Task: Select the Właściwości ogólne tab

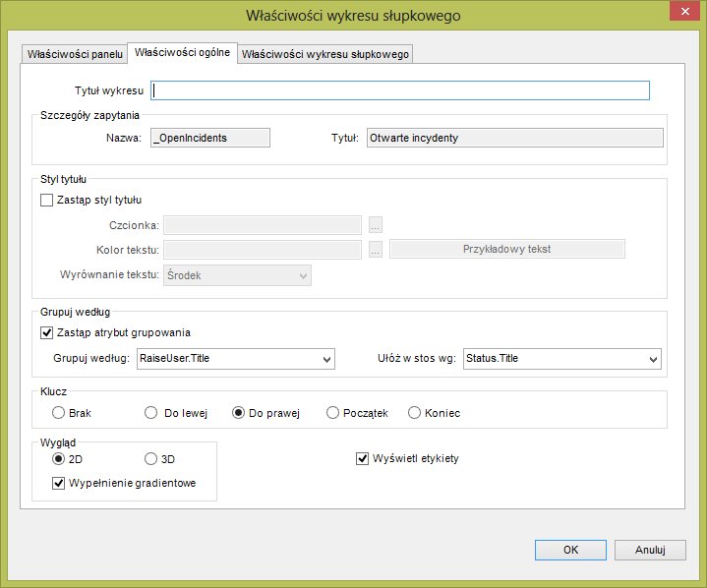Action: (x=182, y=53)
